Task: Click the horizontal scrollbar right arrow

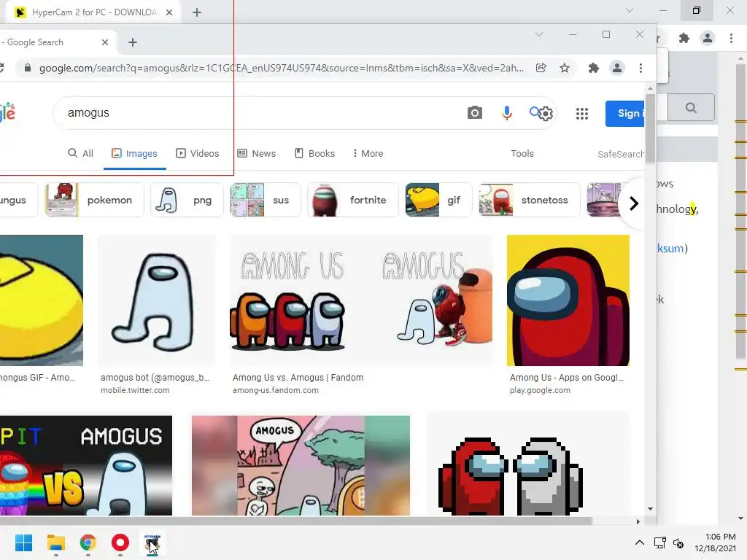Action: tap(638, 521)
